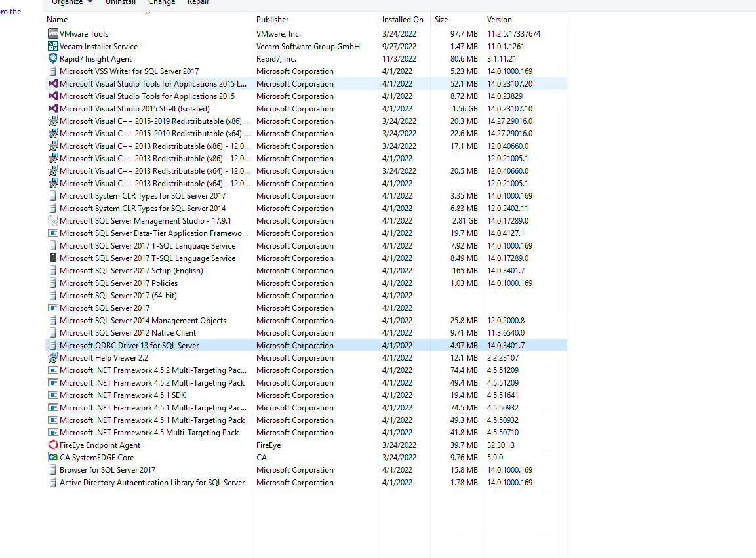Click the Active Directory Authentication Library icon

(x=53, y=483)
